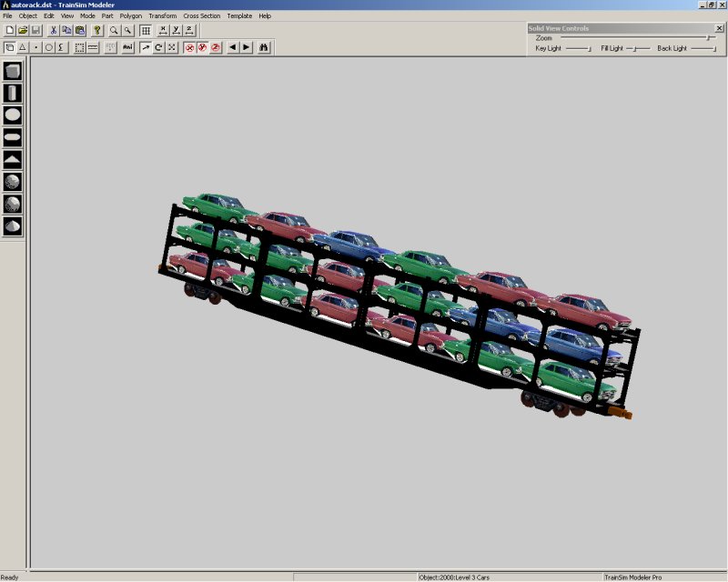Toggle the X axis constraint button
Image resolution: width=728 pixels, height=582 pixels.
point(189,47)
